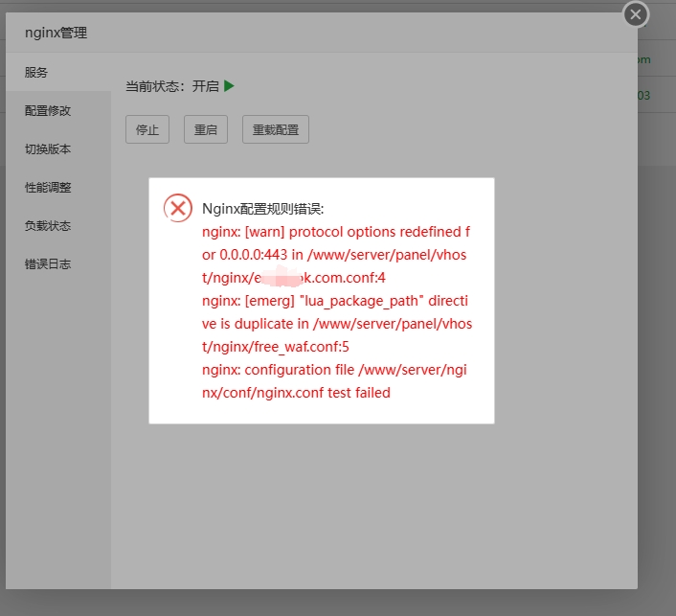The width and height of the screenshot is (676, 616).
Task: Click the 重载配置 button
Action: (x=276, y=129)
